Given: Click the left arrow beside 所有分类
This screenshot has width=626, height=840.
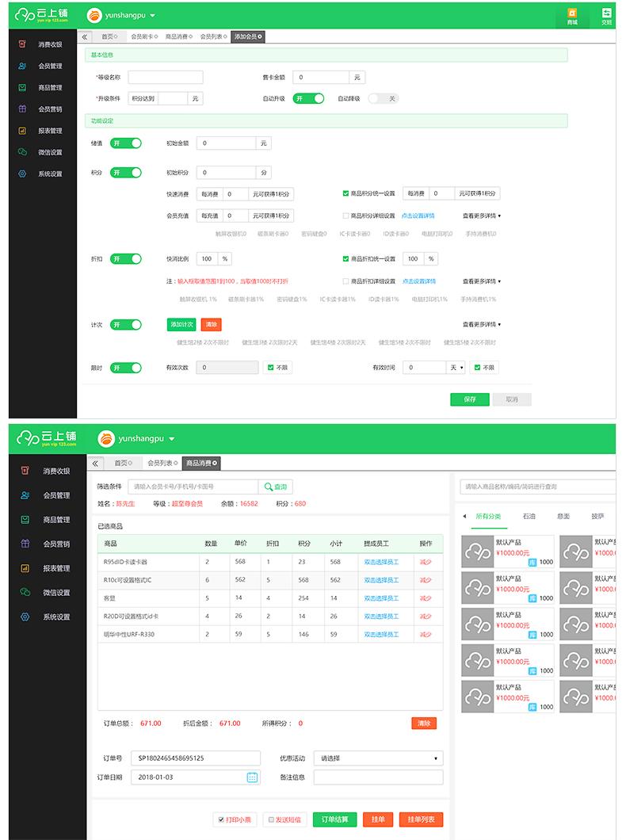Looking at the screenshot, I should (x=465, y=516).
